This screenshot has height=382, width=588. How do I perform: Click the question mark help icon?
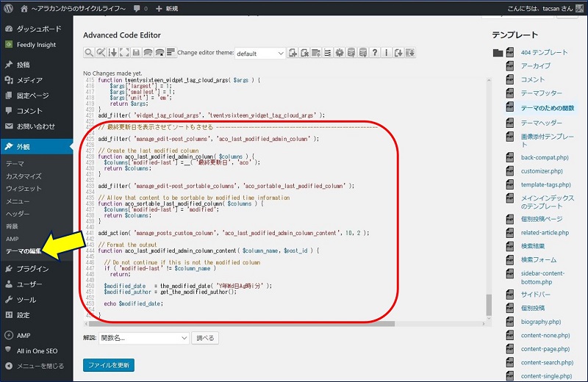point(374,53)
